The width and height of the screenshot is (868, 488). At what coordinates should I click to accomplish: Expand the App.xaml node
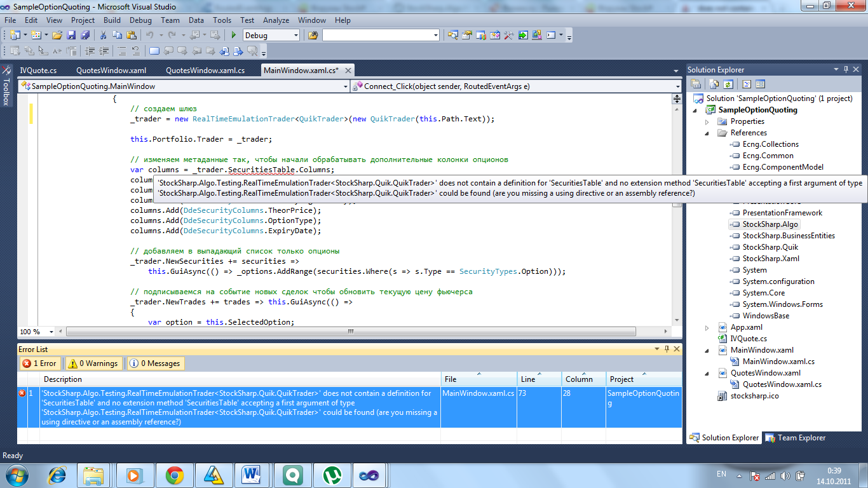707,327
